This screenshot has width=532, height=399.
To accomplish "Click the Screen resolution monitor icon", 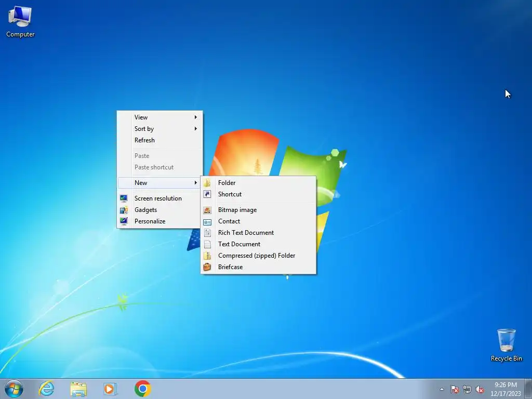I will (124, 198).
